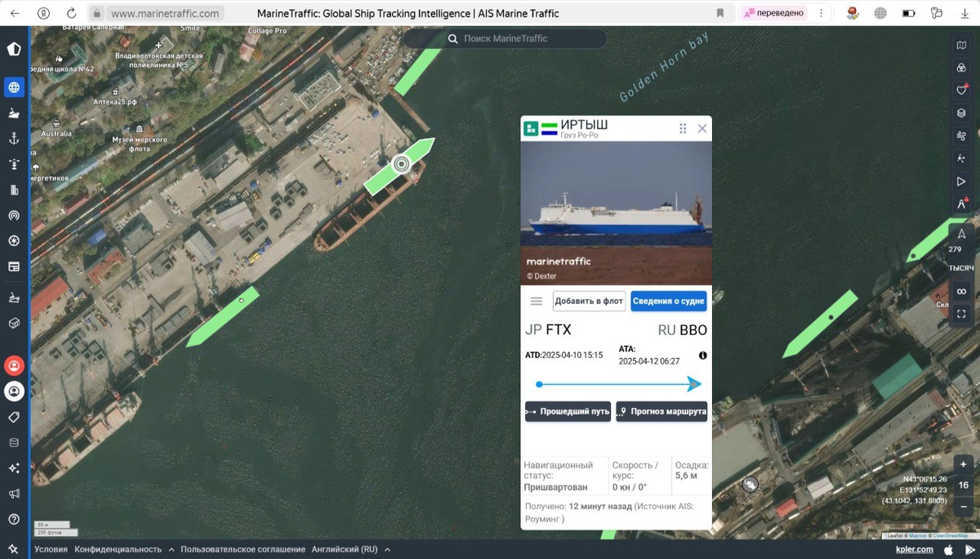Enter fullscreen map mode

961,314
